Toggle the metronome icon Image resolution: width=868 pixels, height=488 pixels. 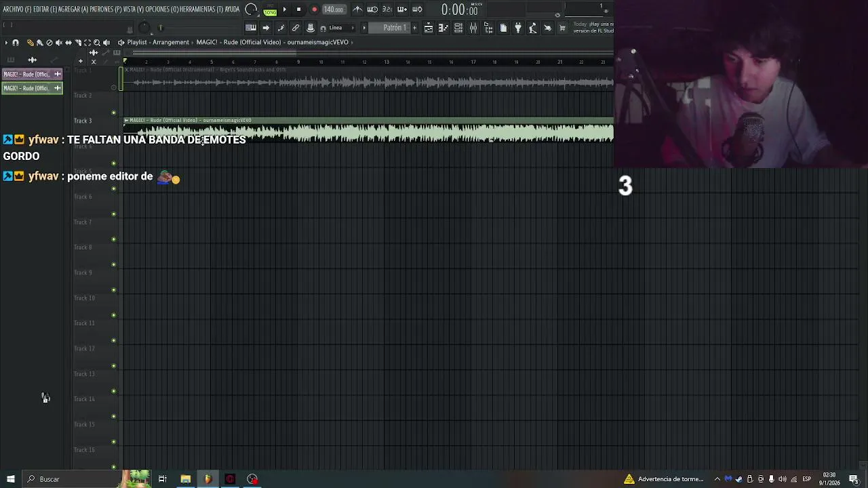click(x=357, y=9)
